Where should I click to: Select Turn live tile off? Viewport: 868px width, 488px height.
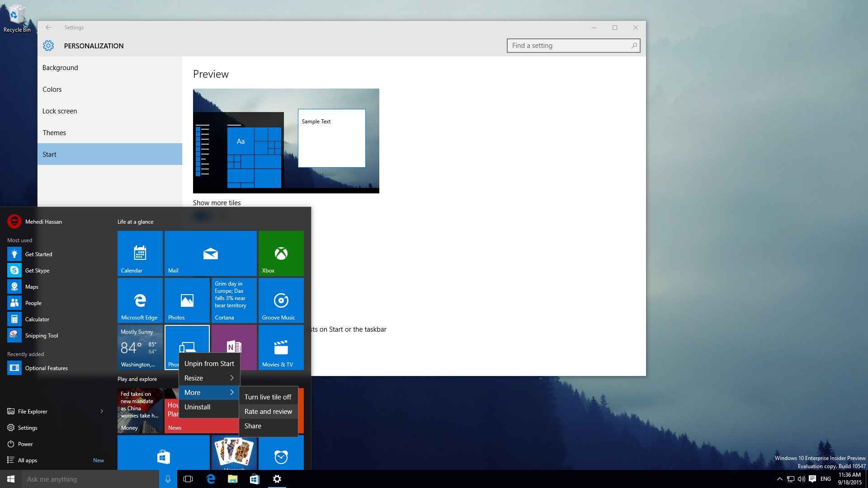[268, 397]
